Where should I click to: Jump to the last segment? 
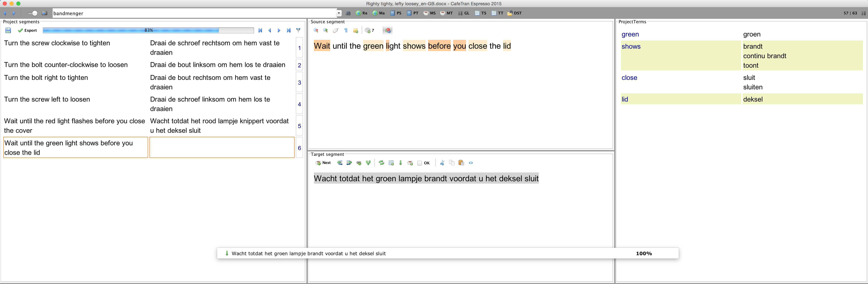[x=289, y=30]
